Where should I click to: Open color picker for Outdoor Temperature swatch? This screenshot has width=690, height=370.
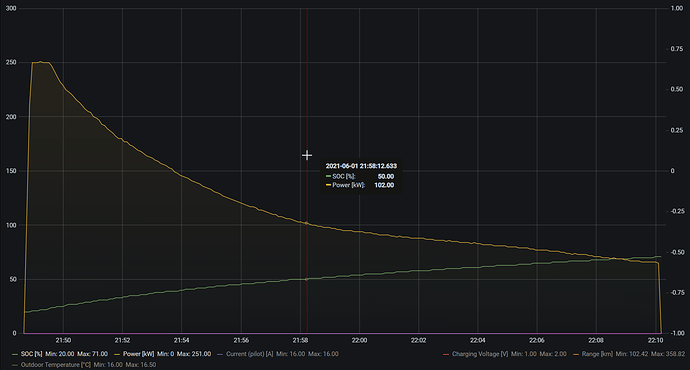click(x=15, y=365)
